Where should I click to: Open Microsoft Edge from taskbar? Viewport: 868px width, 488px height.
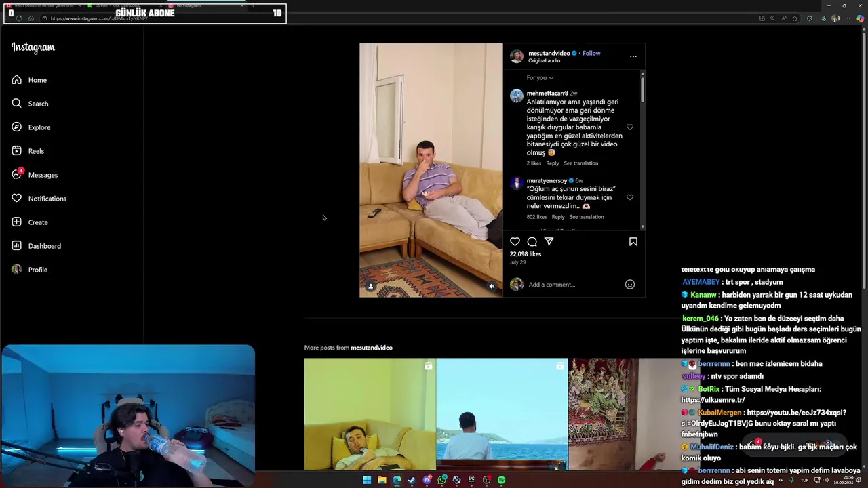397,480
